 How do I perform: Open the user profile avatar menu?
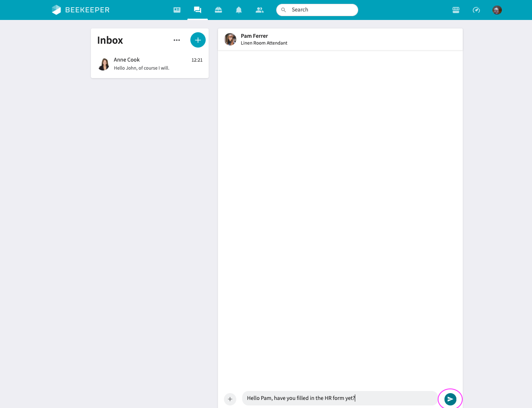coord(497,10)
